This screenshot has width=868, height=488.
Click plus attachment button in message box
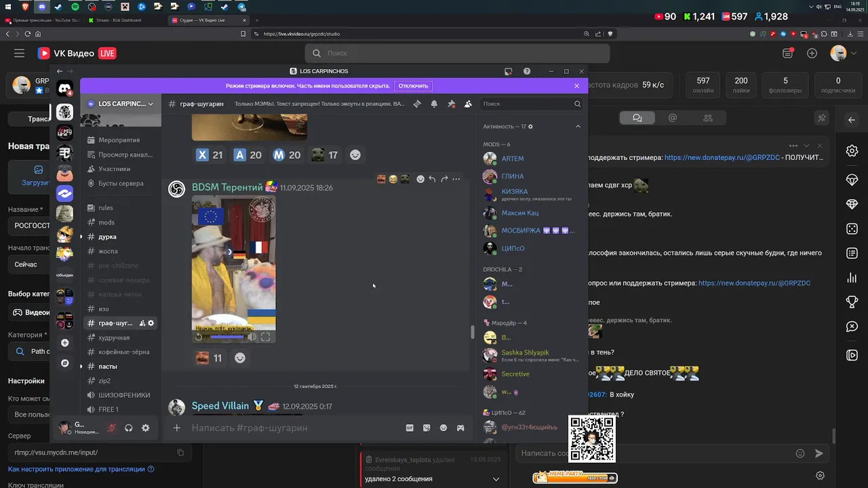click(177, 428)
